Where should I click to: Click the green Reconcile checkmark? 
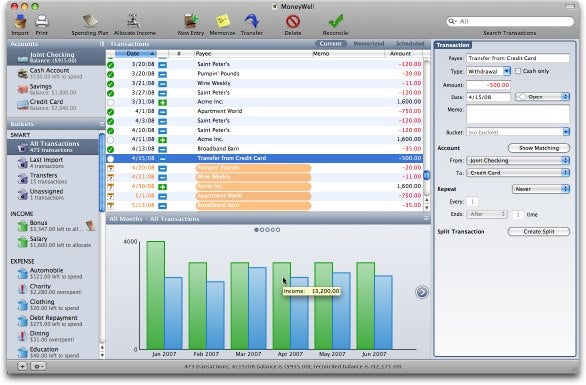point(336,21)
